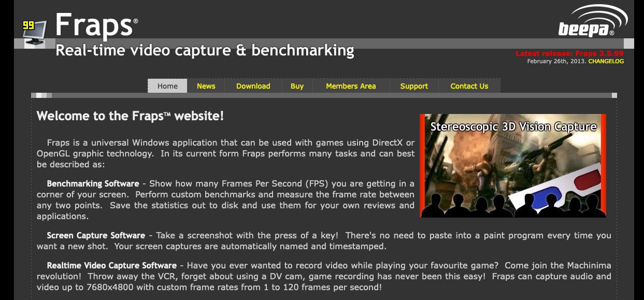
Task: Click the Real-time video capture & benchmarking tagline
Action: click(x=205, y=51)
